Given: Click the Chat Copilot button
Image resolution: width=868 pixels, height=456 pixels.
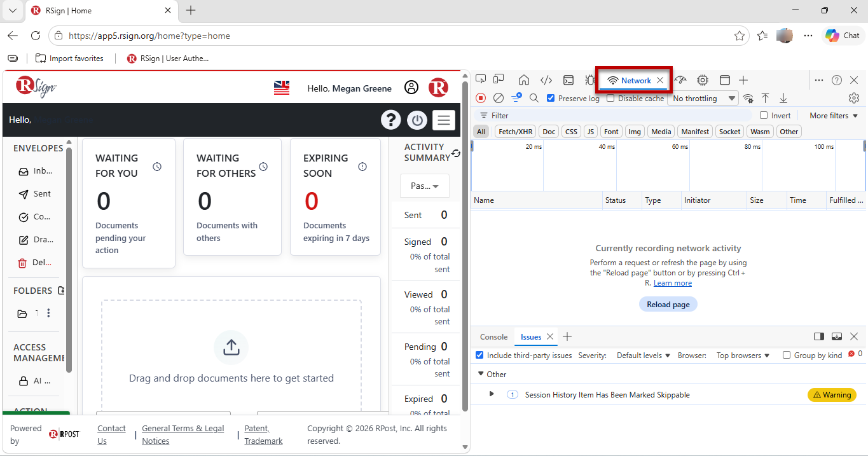Looking at the screenshot, I should point(843,36).
